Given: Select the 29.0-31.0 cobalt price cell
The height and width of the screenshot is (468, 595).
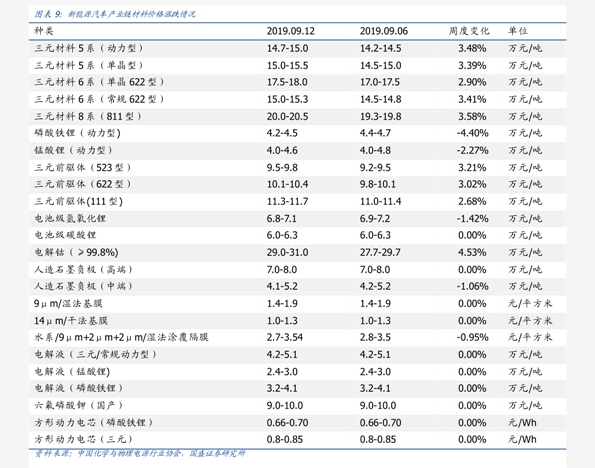Looking at the screenshot, I should tap(287, 252).
